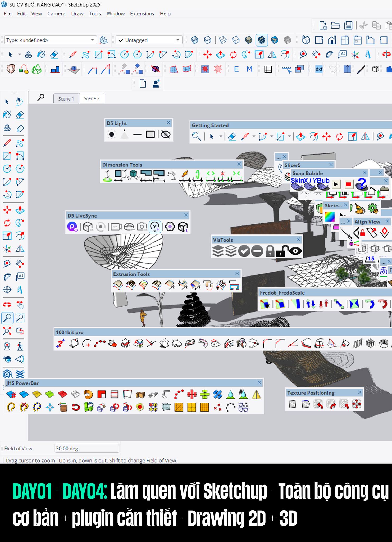
Task: Select the Eraser tool in left toolbar
Action: pos(20,115)
